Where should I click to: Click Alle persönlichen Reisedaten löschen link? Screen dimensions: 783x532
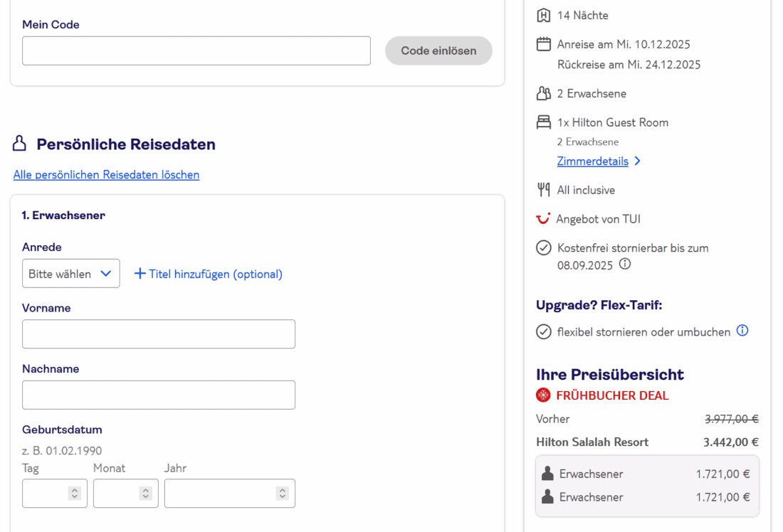click(106, 174)
